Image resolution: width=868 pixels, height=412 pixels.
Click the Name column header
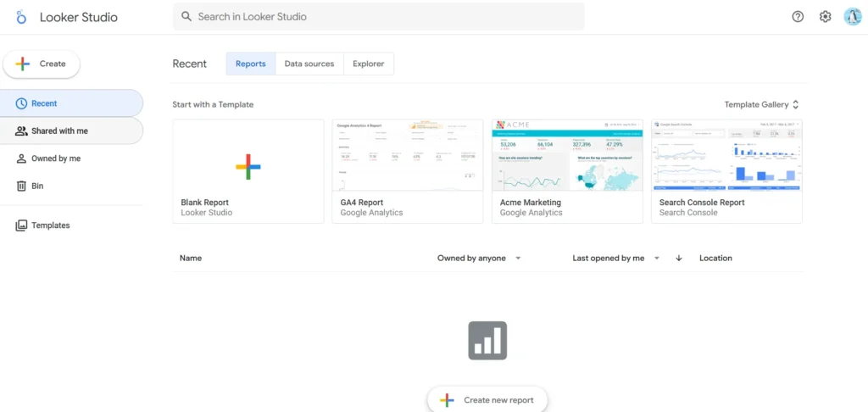[191, 258]
